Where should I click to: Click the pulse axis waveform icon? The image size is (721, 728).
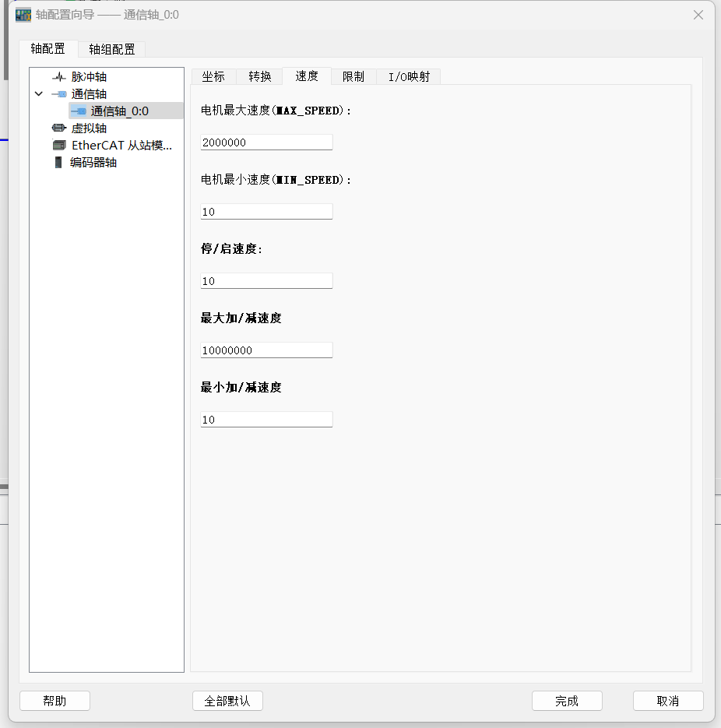59,76
